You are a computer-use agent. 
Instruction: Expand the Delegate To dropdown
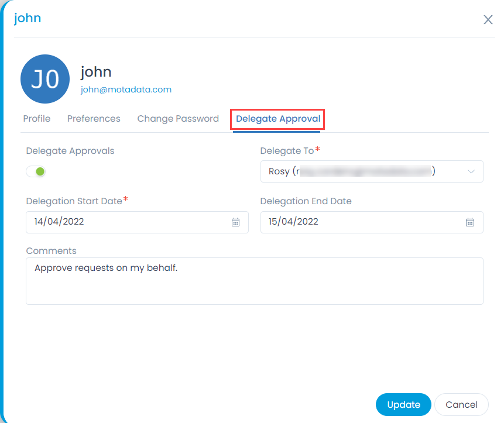[372, 171]
